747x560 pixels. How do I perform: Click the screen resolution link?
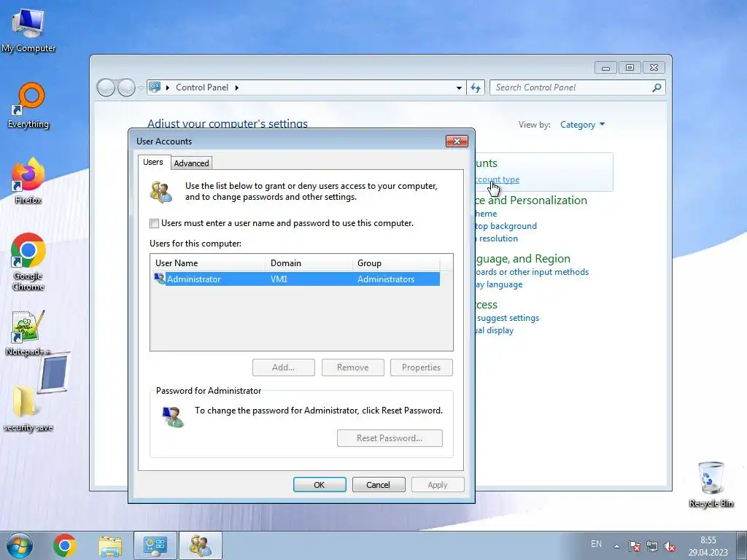[x=496, y=238]
